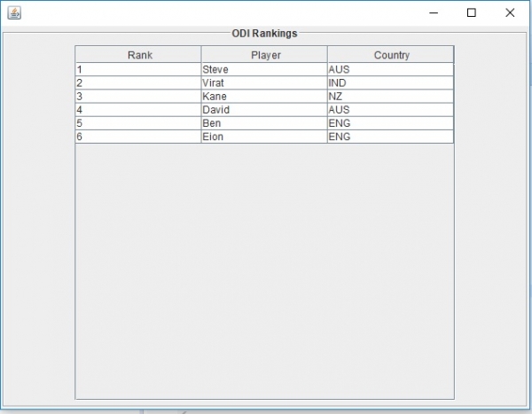Maximize the ODI Rankings window

pos(472,13)
